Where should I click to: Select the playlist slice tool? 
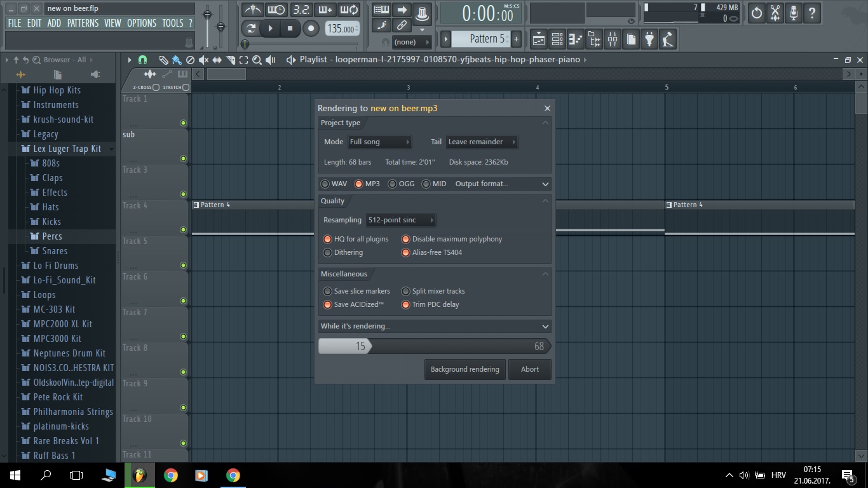point(231,60)
